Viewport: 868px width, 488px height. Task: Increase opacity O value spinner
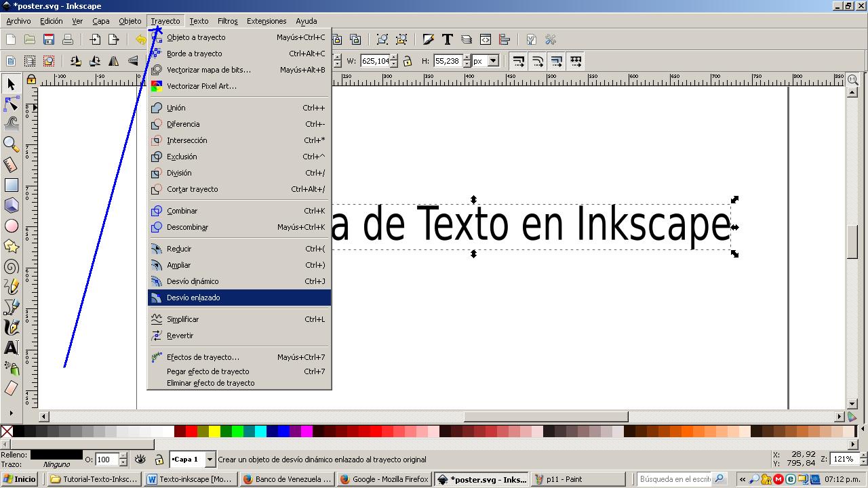click(123, 456)
